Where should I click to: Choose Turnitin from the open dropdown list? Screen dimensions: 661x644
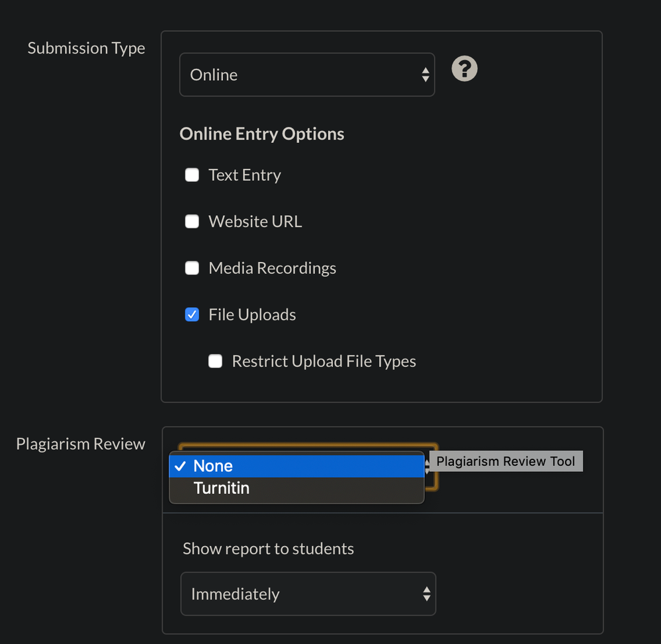tap(296, 489)
